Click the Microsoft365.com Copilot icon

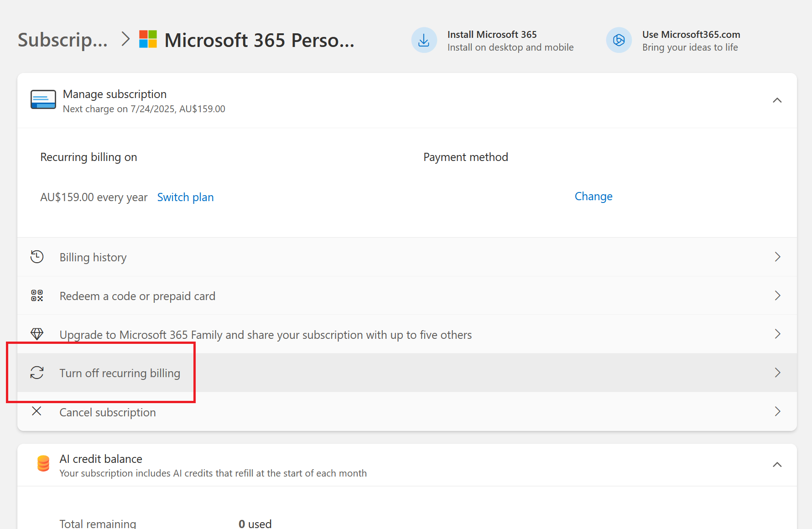[619, 41]
